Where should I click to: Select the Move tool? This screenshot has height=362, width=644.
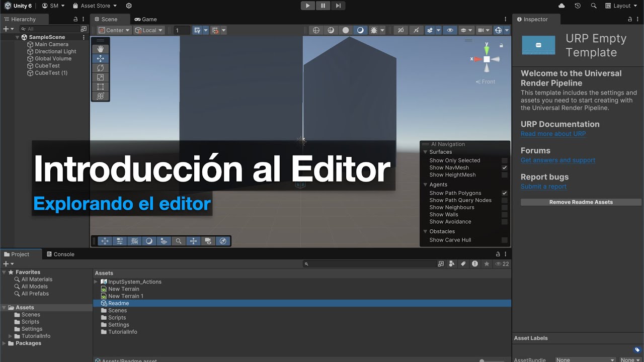tap(100, 58)
